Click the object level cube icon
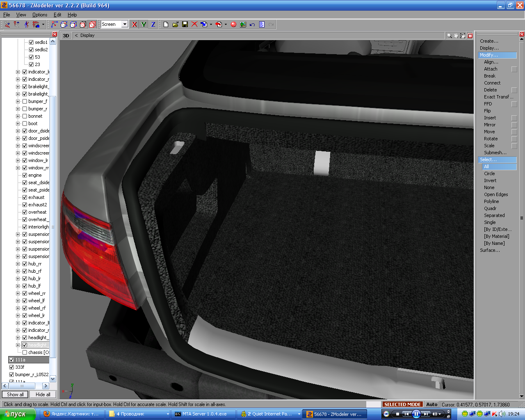525x420 pixels. (x=83, y=25)
